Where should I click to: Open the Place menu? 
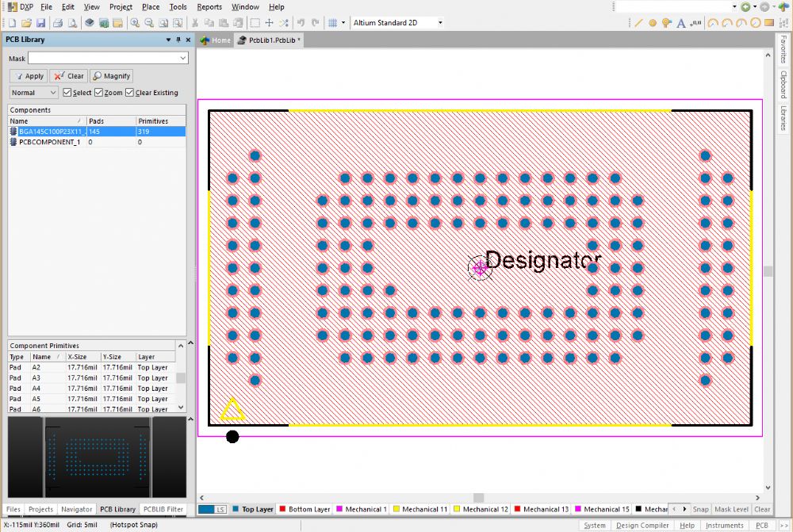click(x=150, y=7)
